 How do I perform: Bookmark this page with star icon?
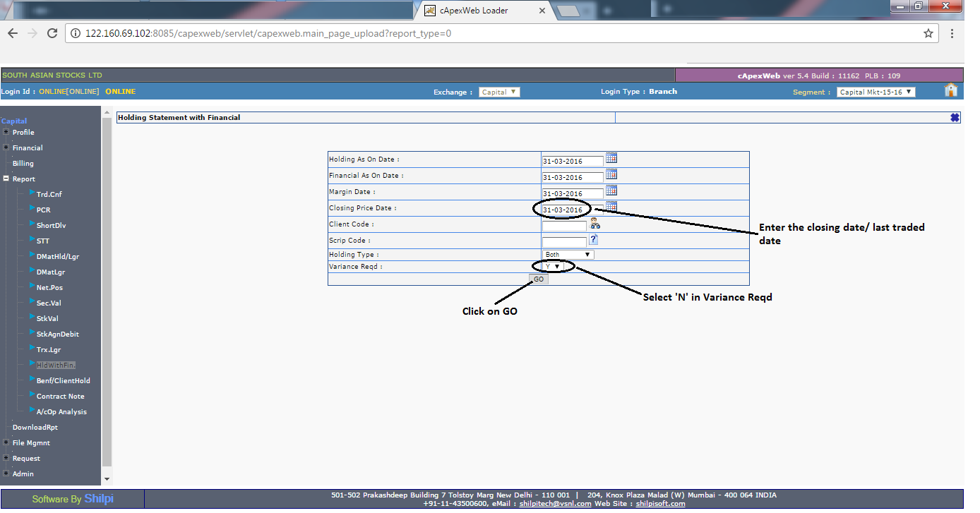point(928,33)
